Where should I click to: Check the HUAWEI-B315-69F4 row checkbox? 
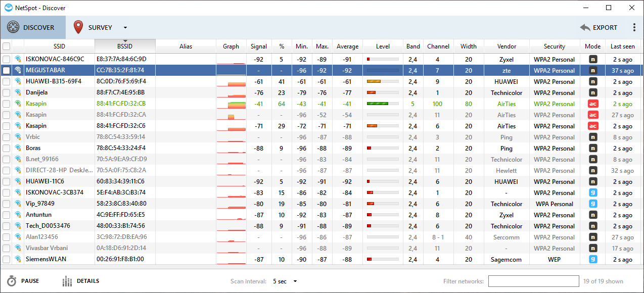coord(6,81)
